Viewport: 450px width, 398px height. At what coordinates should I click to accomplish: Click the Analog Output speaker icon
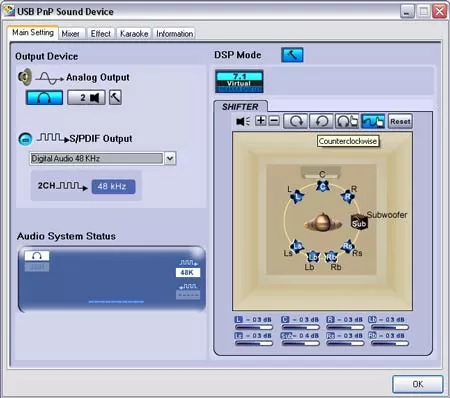coord(25,77)
